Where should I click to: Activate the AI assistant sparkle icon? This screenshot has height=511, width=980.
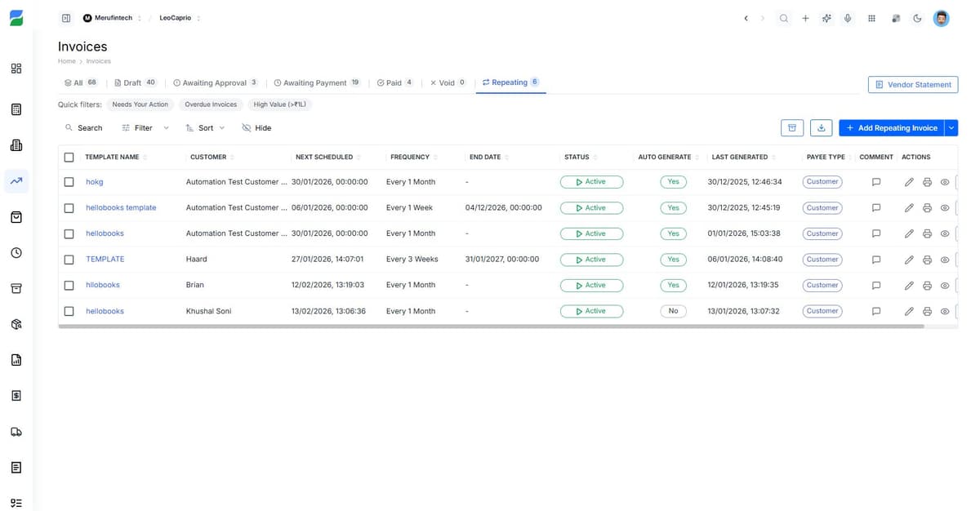pyautogui.click(x=826, y=17)
